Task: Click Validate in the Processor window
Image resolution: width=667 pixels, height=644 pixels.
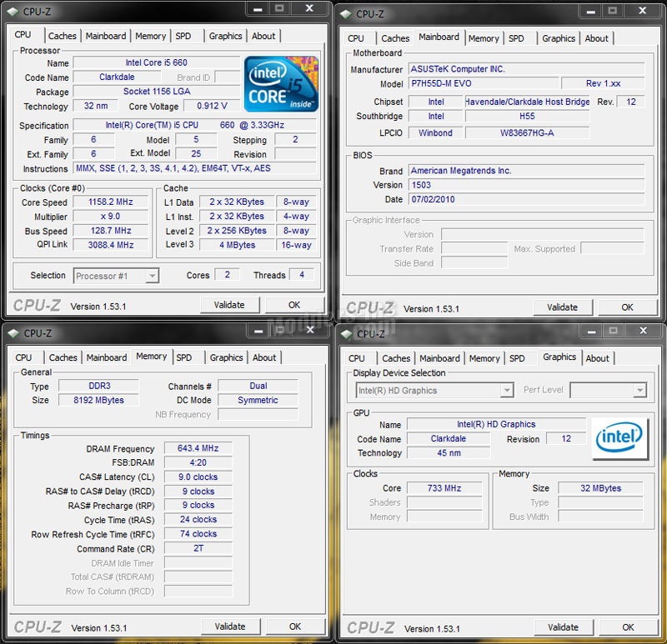Action: (229, 305)
